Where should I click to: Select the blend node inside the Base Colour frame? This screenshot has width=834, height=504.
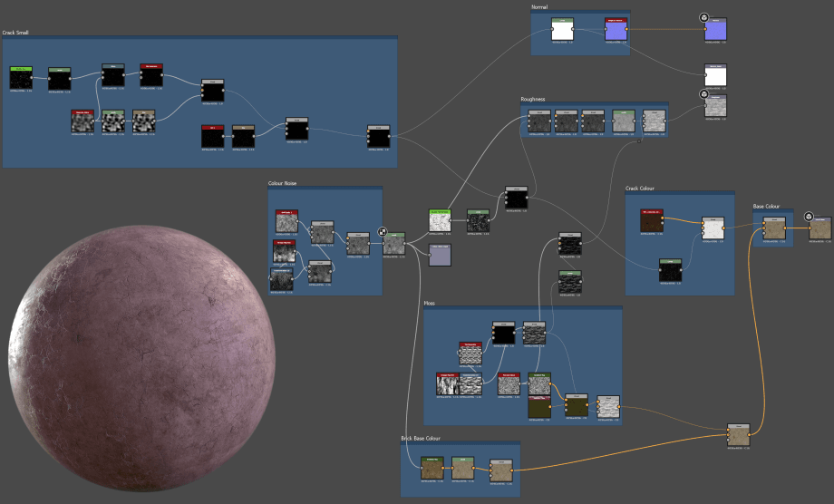[774, 228]
